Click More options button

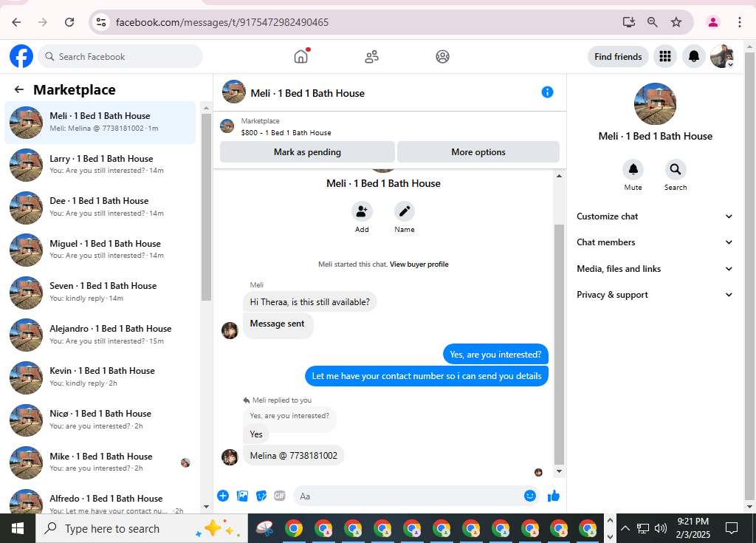click(x=478, y=152)
